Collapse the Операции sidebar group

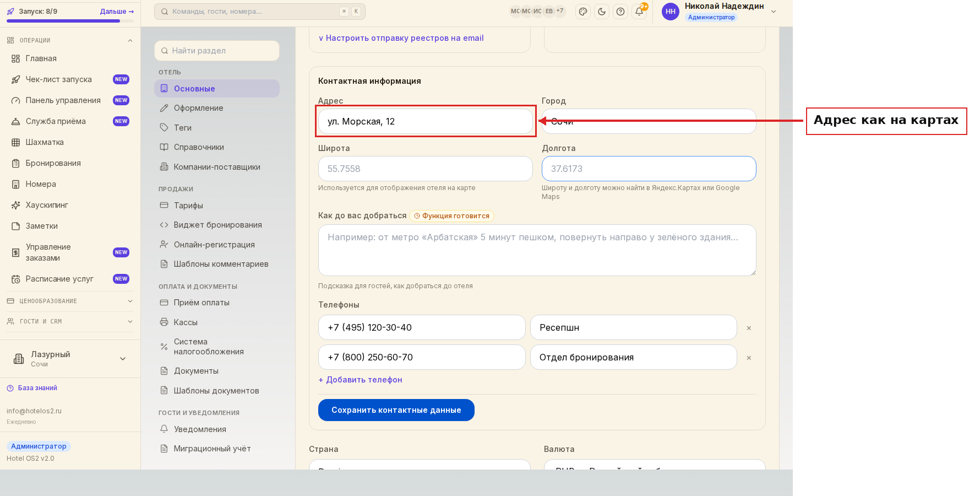[x=70, y=40]
